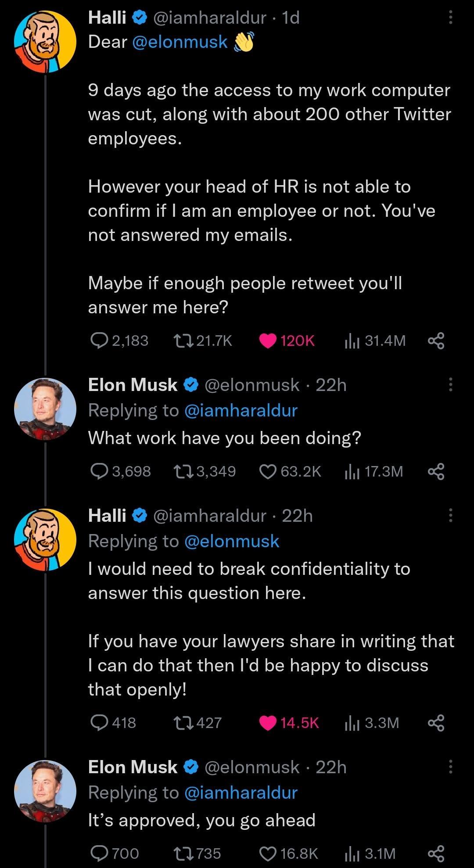Open the three-dot menu on the confidentiality tweet
Screen dimensions: 474x868
(450, 516)
